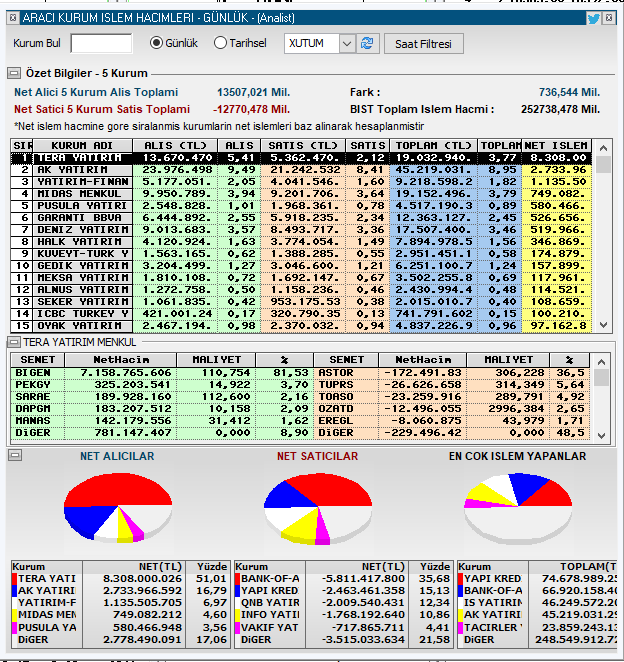This screenshot has height=662, width=624.
Task: Collapse the Özet Bilgiler section
Action: pos(14,73)
